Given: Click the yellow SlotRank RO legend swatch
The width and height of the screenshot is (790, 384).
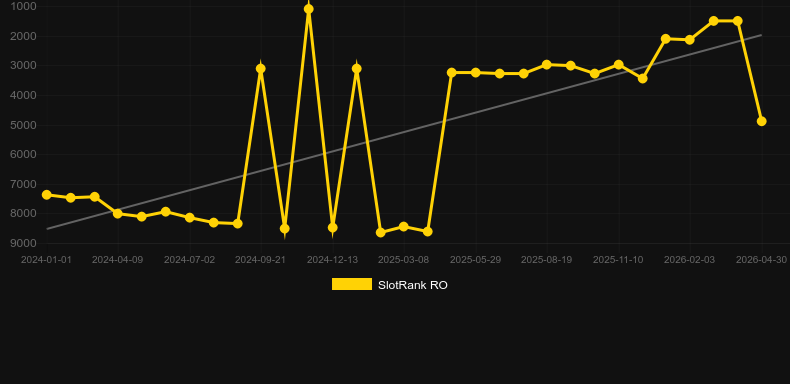Looking at the screenshot, I should pos(352,284).
